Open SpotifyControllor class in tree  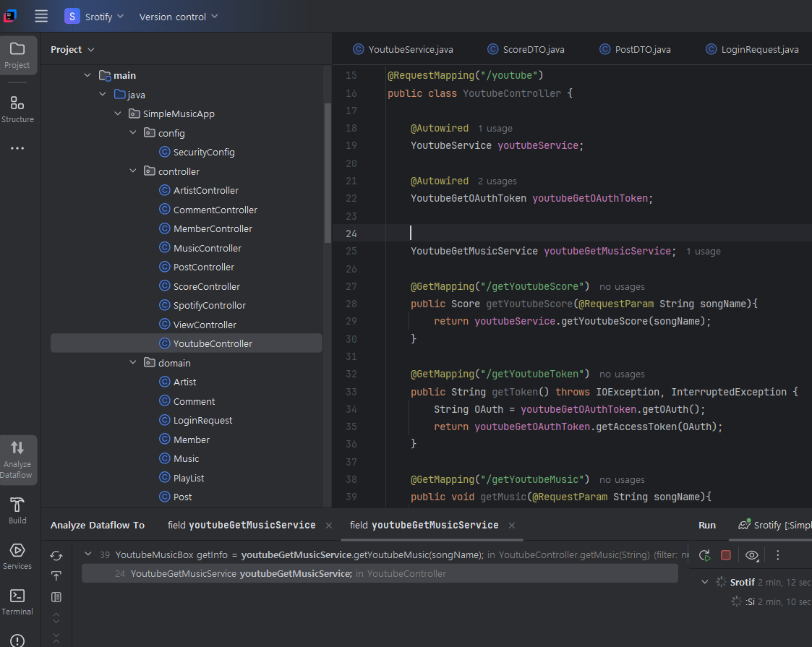[202, 305]
